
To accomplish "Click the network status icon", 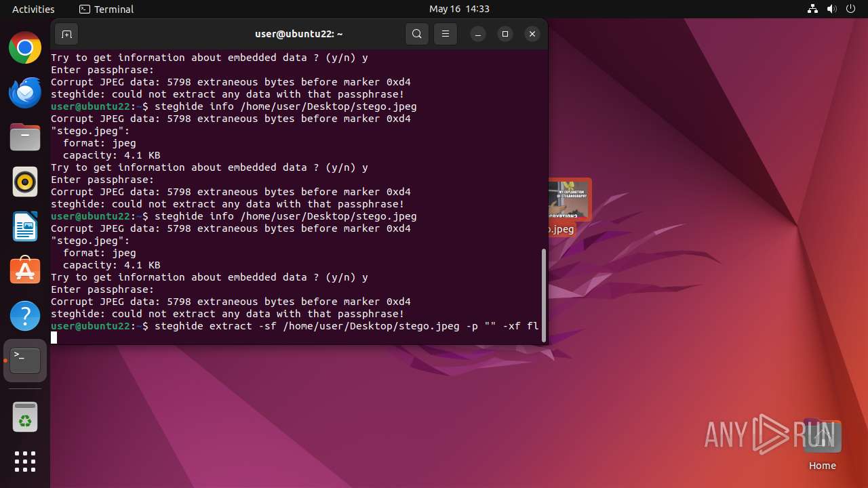I will pyautogui.click(x=813, y=9).
